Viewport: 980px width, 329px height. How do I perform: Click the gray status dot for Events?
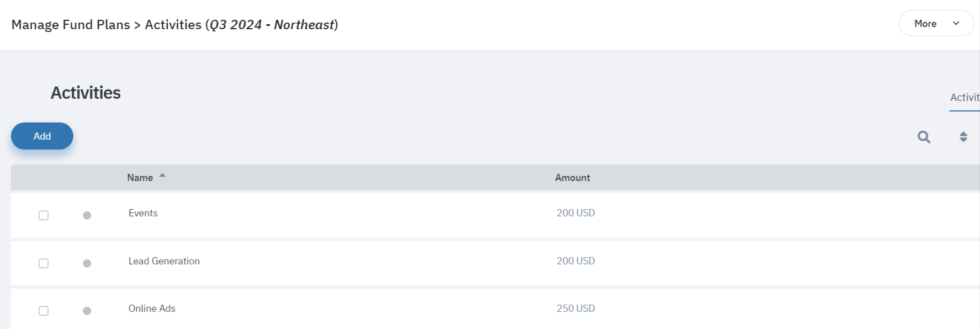87,215
